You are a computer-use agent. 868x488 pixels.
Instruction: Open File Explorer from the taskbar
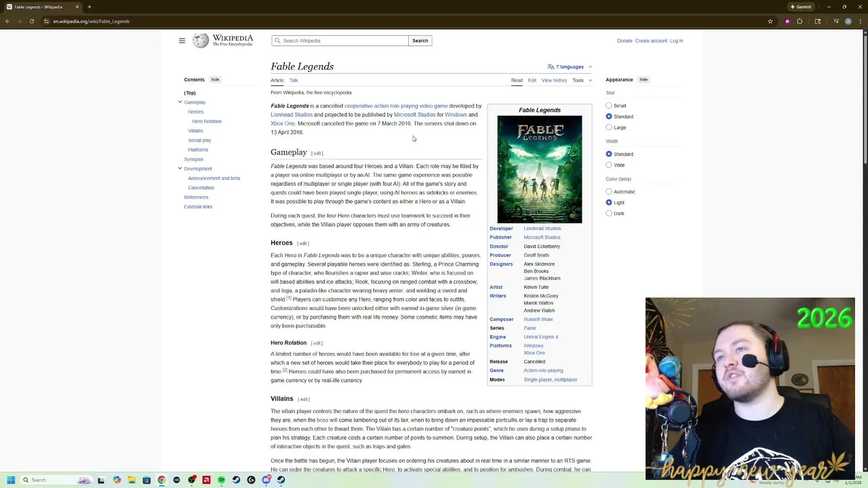(132, 480)
